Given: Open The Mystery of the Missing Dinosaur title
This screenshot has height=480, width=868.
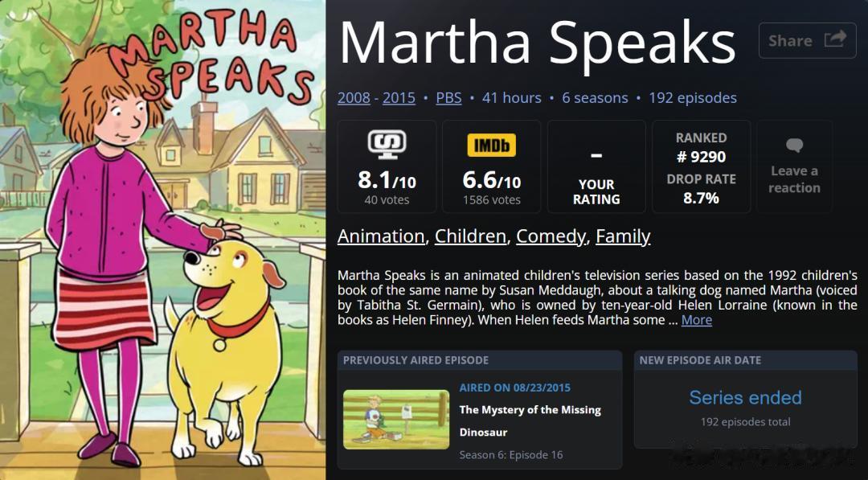Looking at the screenshot, I should point(530,421).
